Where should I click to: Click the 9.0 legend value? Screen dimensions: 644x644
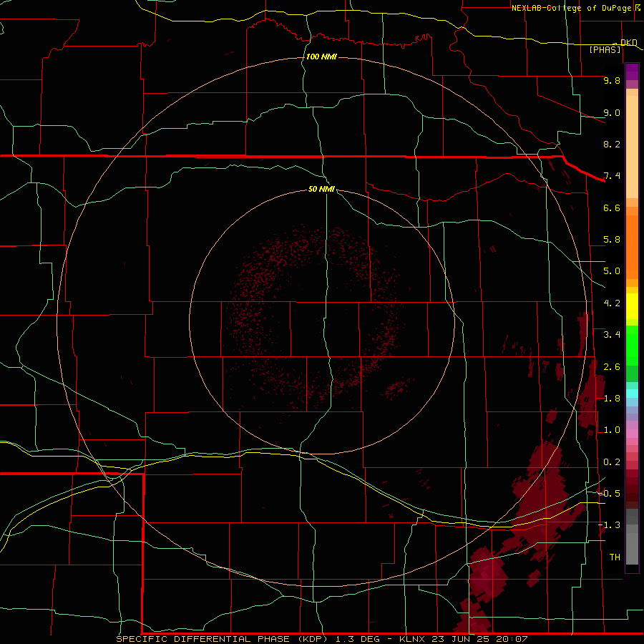[x=612, y=112]
